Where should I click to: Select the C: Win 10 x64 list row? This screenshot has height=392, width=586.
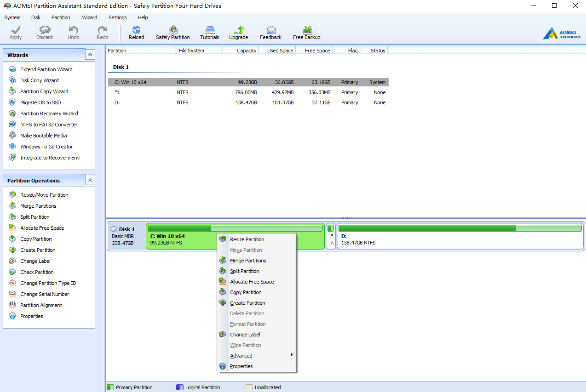pyautogui.click(x=248, y=82)
